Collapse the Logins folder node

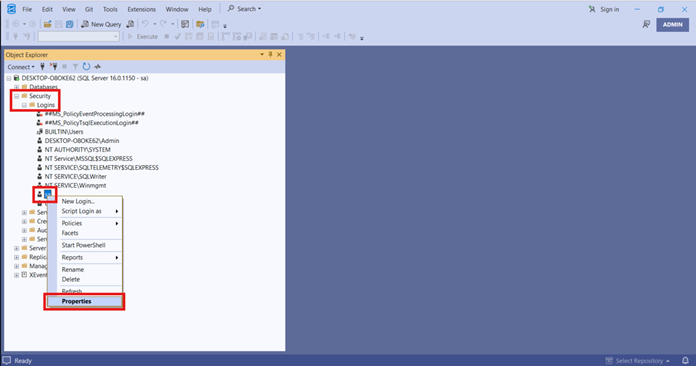[24, 105]
